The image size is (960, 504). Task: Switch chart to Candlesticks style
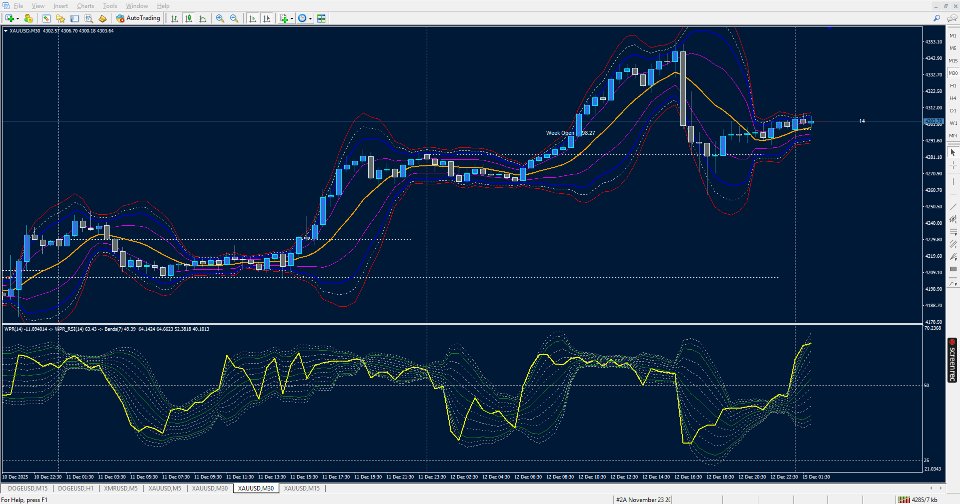pyautogui.click(x=189, y=18)
